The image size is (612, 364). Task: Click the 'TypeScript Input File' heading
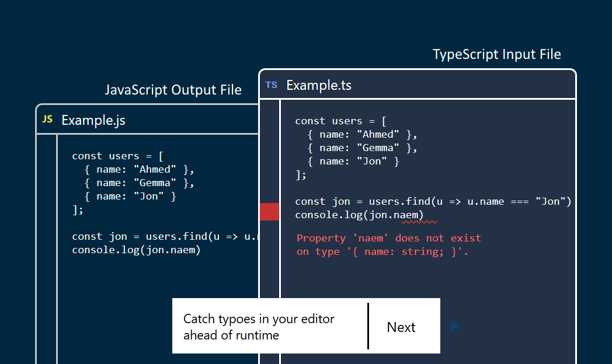point(496,54)
